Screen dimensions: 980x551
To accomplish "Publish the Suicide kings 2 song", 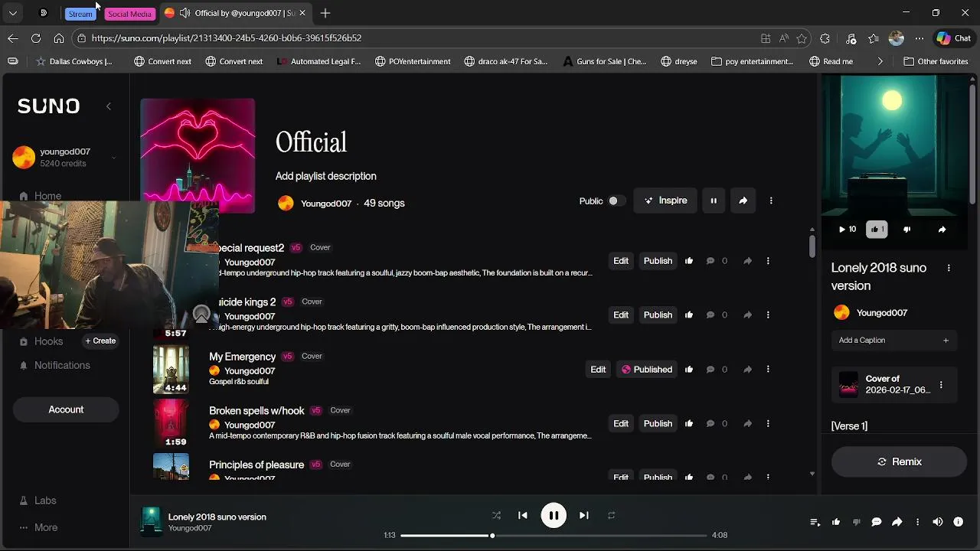I will (658, 315).
